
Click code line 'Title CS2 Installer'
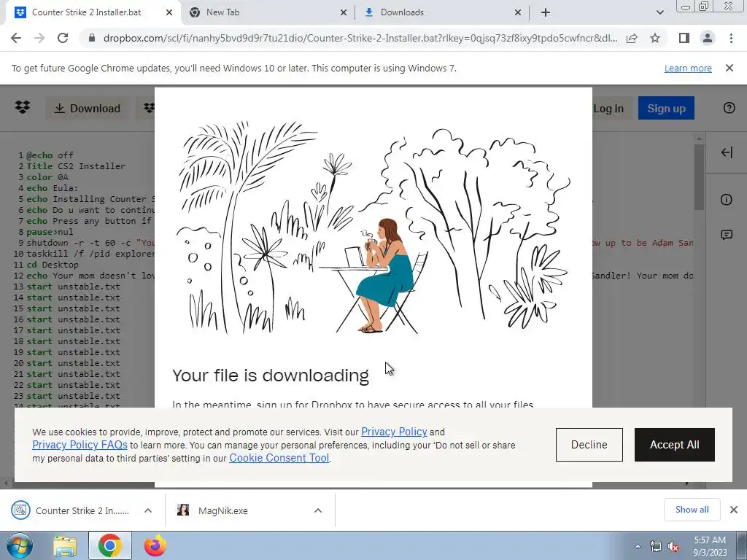click(76, 166)
